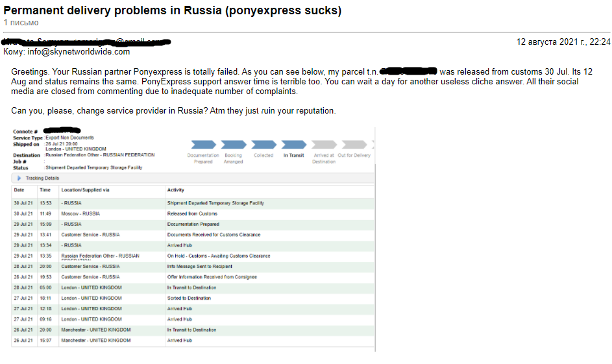Click the info@skynetworldwide.com recipient address

79,52
